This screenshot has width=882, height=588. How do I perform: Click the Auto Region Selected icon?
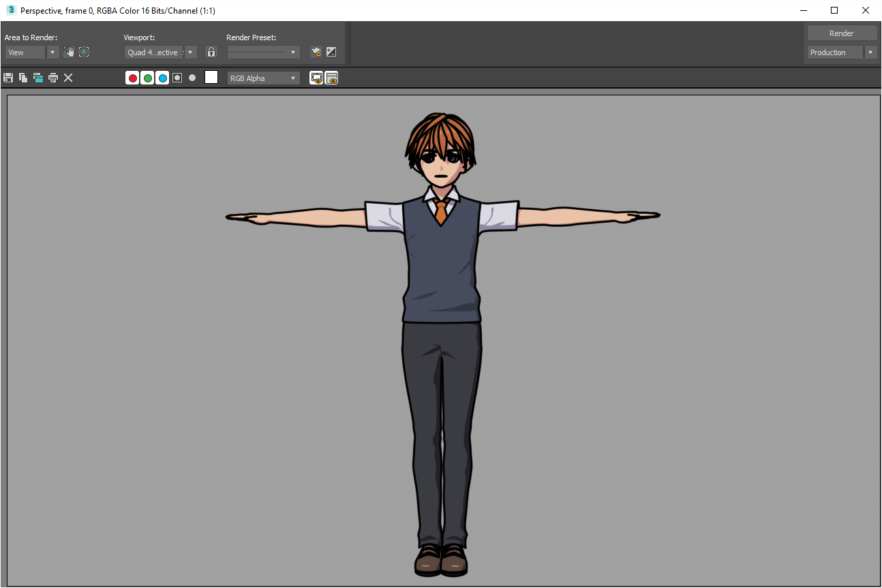(x=84, y=52)
